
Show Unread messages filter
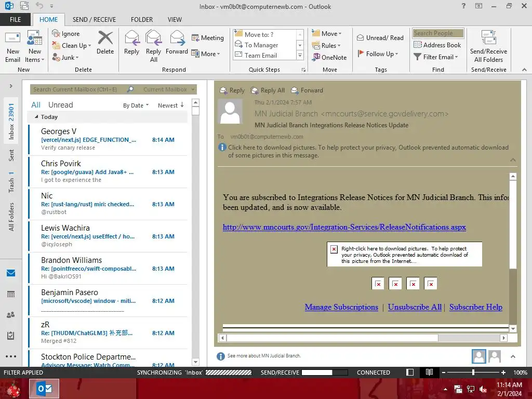point(60,105)
